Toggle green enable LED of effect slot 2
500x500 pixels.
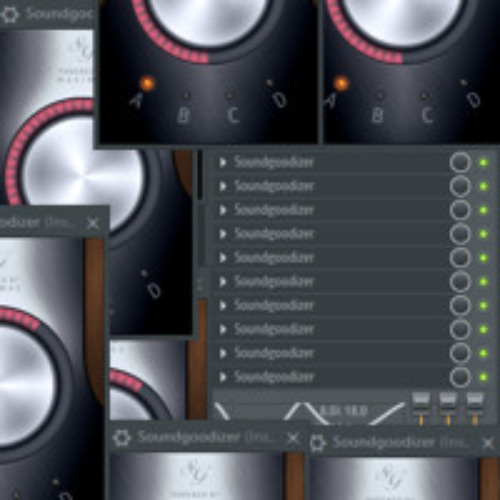[x=483, y=186]
